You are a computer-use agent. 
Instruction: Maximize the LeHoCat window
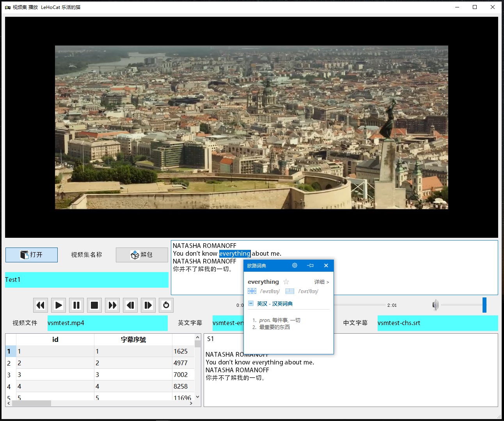point(475,7)
